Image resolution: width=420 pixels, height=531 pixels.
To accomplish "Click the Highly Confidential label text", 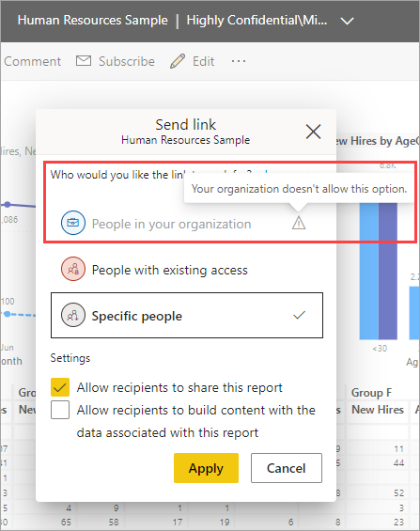I will click(257, 21).
